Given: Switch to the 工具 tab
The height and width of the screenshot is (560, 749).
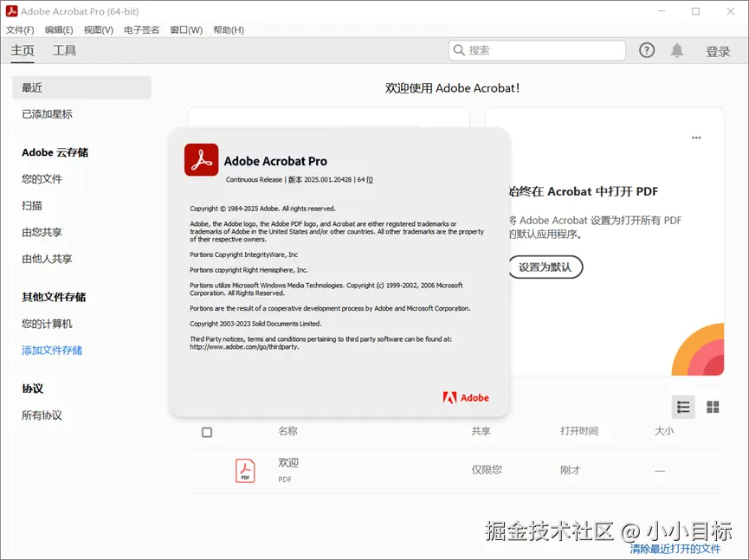Looking at the screenshot, I should [x=64, y=50].
